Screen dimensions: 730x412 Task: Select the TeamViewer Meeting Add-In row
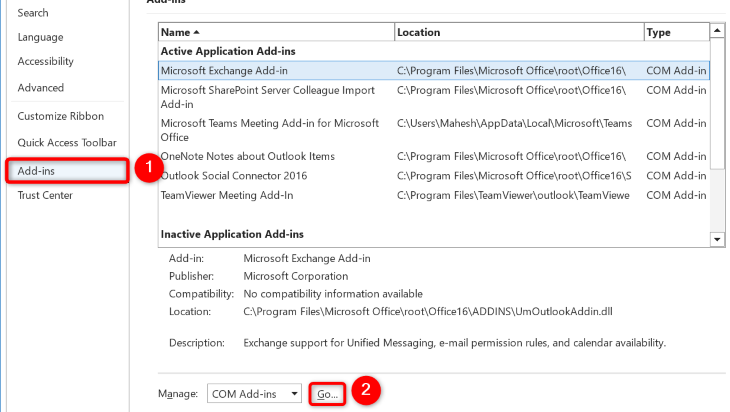pos(434,196)
